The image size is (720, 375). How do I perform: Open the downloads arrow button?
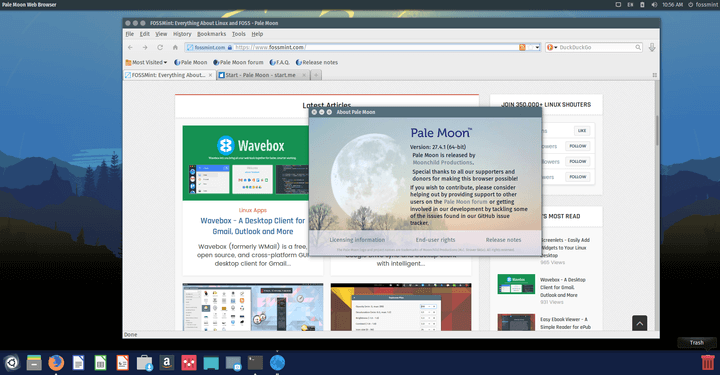coord(652,47)
